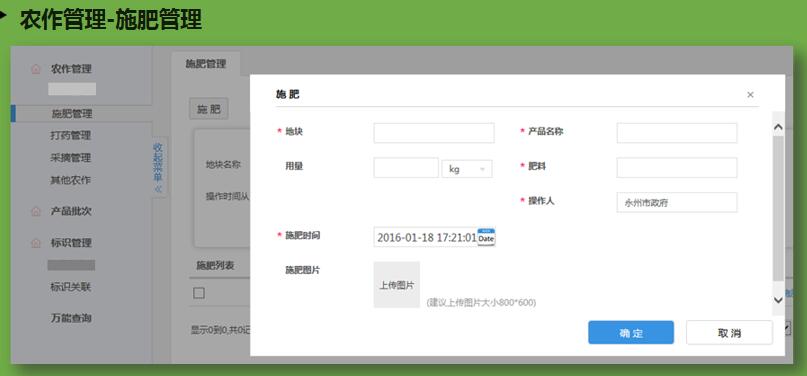Image resolution: width=807 pixels, height=376 pixels.
Task: Click the 地块 input field
Action: click(x=434, y=133)
